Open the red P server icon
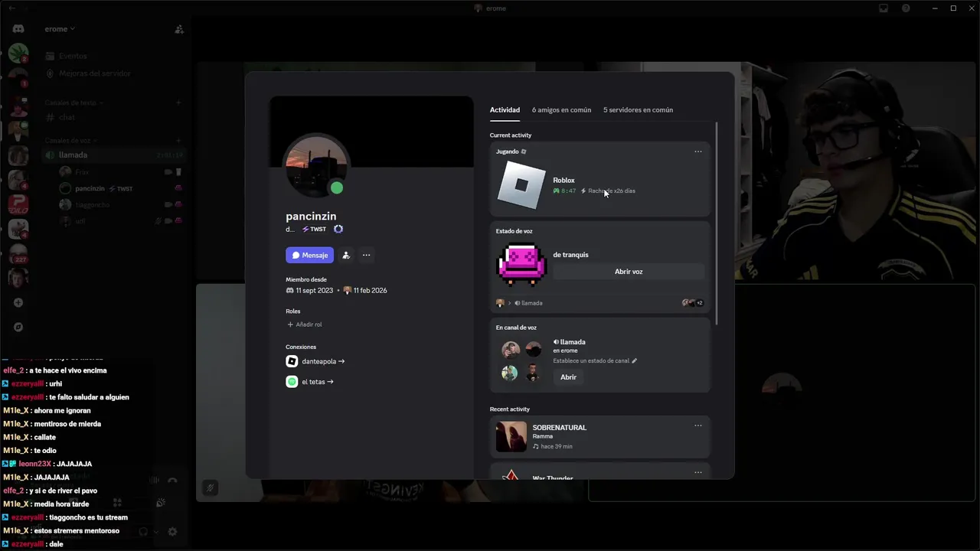Image resolution: width=980 pixels, height=551 pixels. [18, 204]
